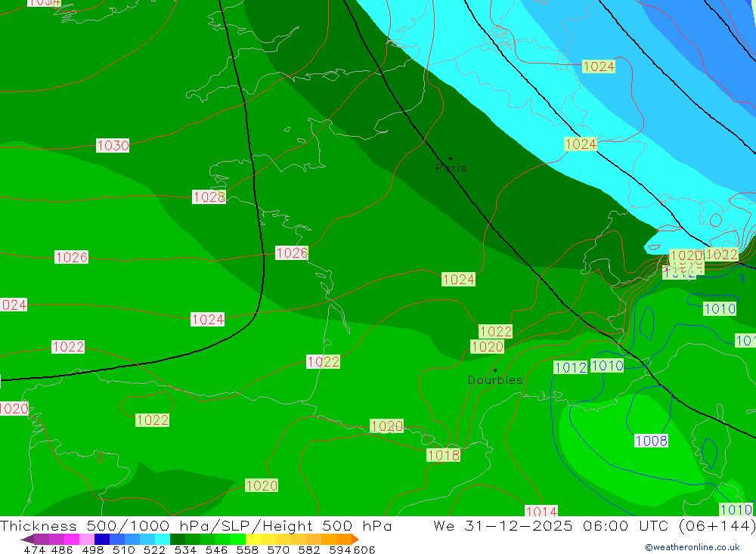Click the 1018 isobar label
The image size is (756, 554).
pyautogui.click(x=443, y=455)
